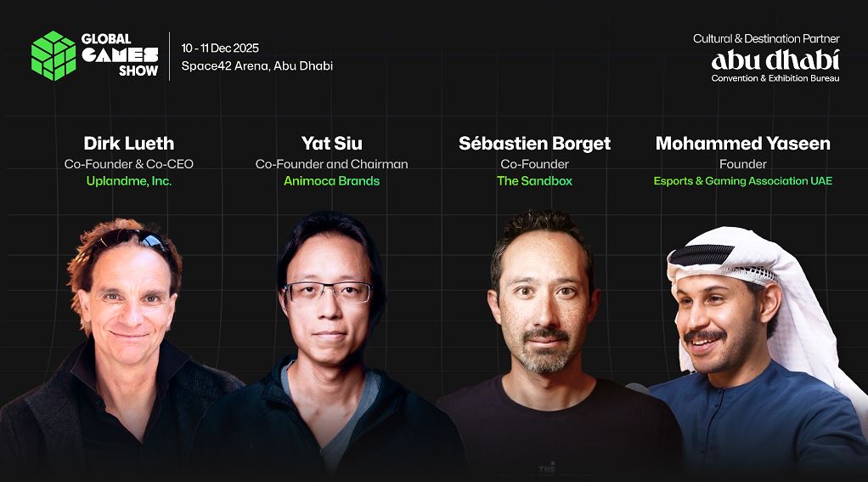Click the Space42 Arena, Abu Dhabi venue text
The height and width of the screenshot is (482, 868).
pyautogui.click(x=256, y=66)
